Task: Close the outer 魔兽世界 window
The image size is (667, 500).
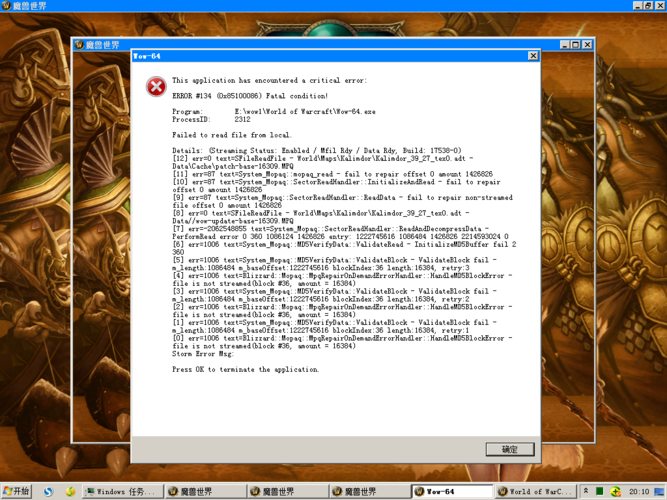Action: pyautogui.click(x=660, y=6)
